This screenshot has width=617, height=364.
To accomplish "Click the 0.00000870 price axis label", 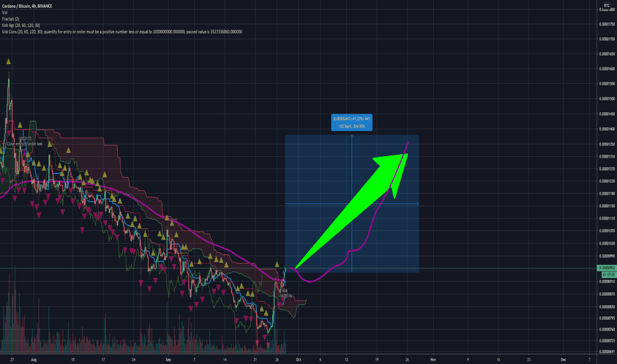I will pos(607,295).
